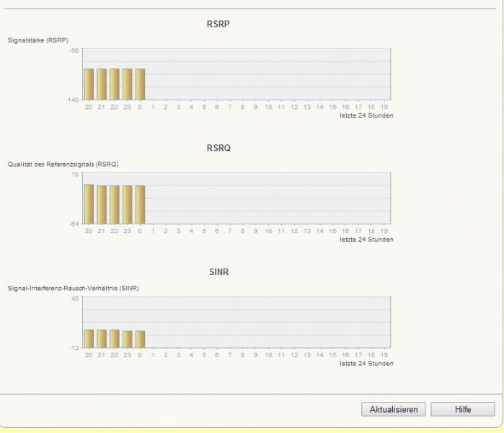Screen dimensions: 504x433
Task: Click hour 23 bar in RSRP chart
Action: 128,84
